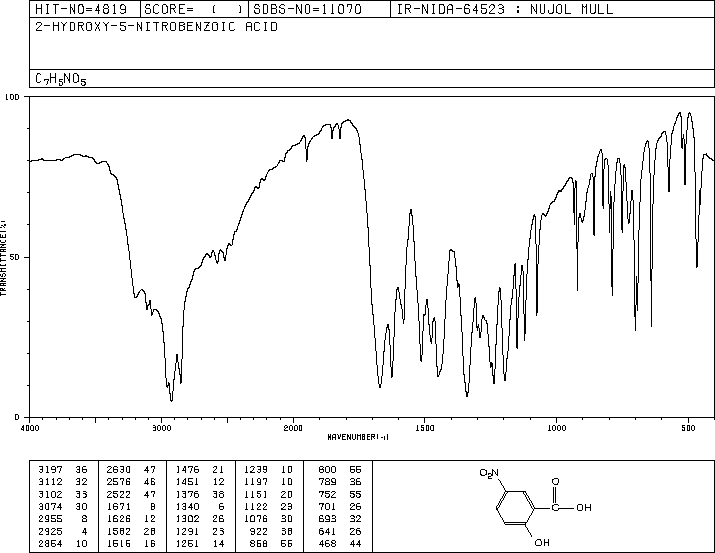
Task: Click the TRANSMITTANCE axis title
Action: tap(4, 258)
